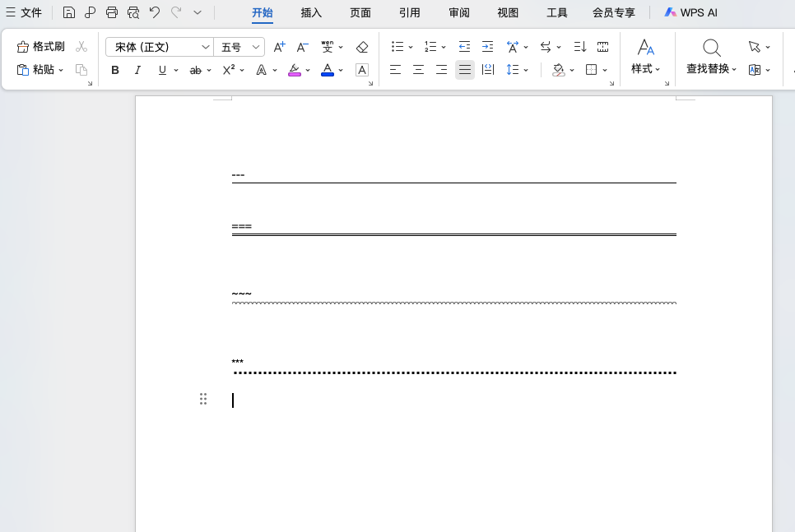Launch WPS AI
The image size is (795, 532).
690,12
